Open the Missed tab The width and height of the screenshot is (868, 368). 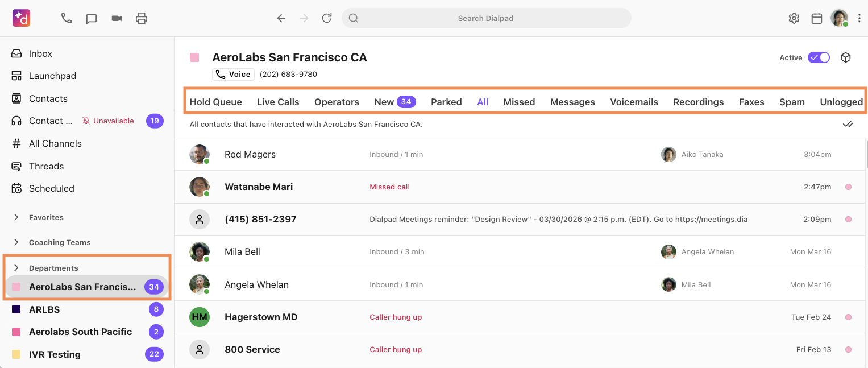click(519, 102)
